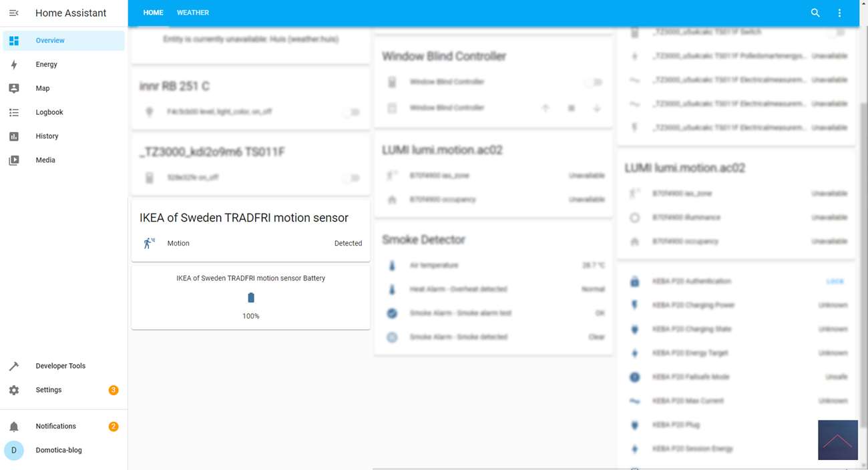Click the IKEA of Sweden TRADFRI motion sensor heading
The image size is (868, 470).
[244, 218]
